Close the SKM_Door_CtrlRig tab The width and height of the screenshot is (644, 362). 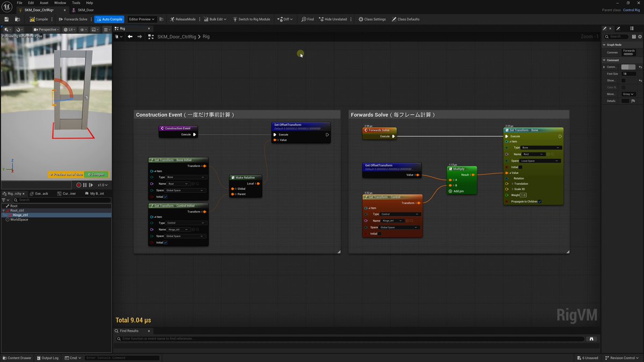tap(65, 10)
